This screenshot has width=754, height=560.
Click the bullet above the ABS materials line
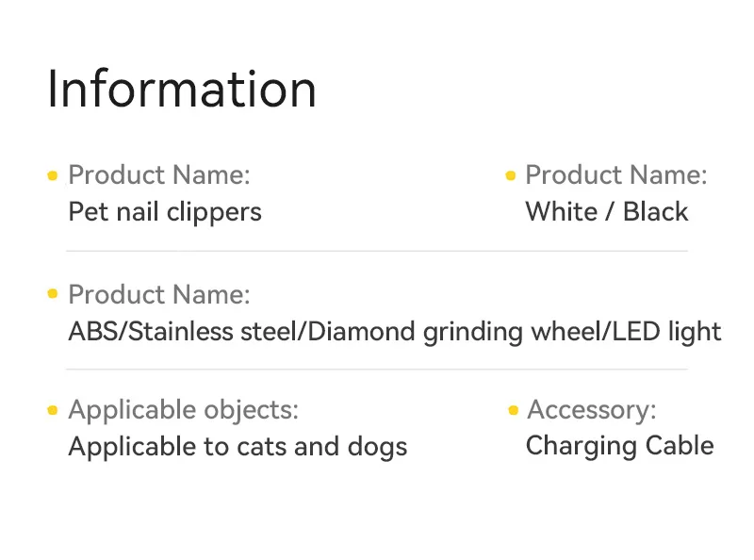tap(53, 294)
